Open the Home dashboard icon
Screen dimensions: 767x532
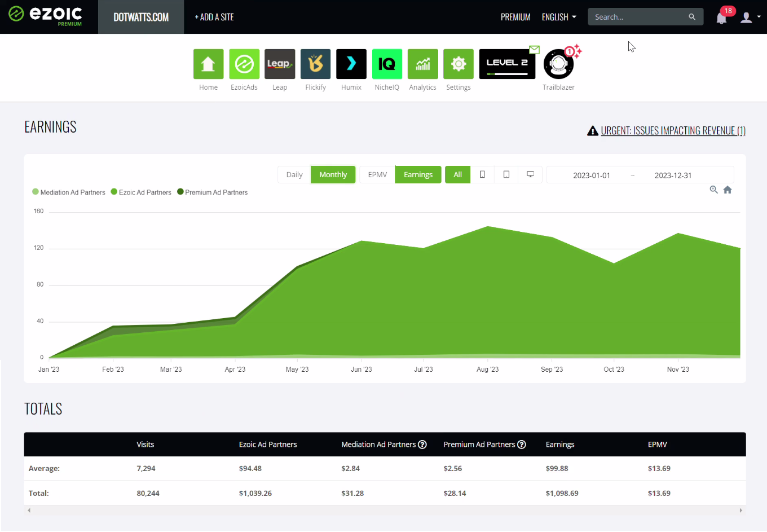[x=208, y=64]
